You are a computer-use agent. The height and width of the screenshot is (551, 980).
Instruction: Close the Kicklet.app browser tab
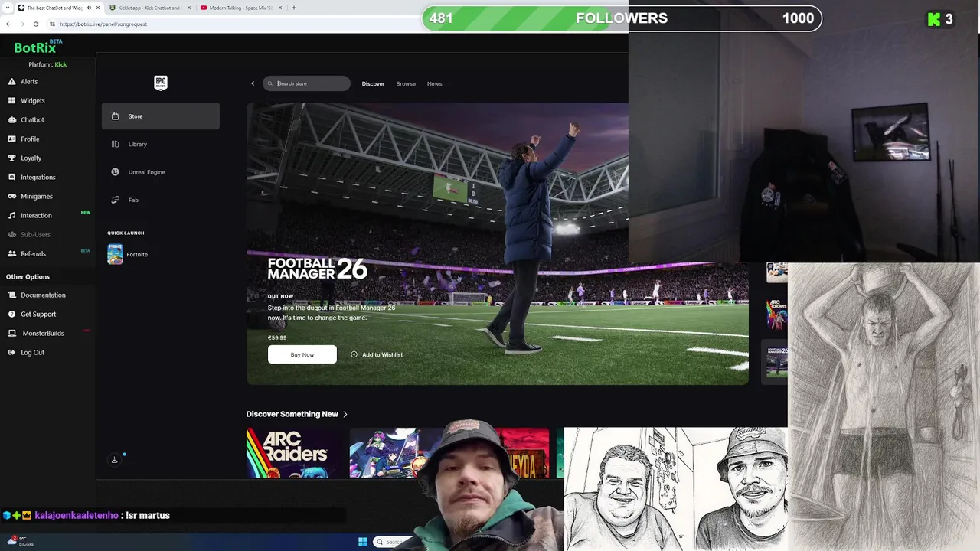(x=188, y=8)
